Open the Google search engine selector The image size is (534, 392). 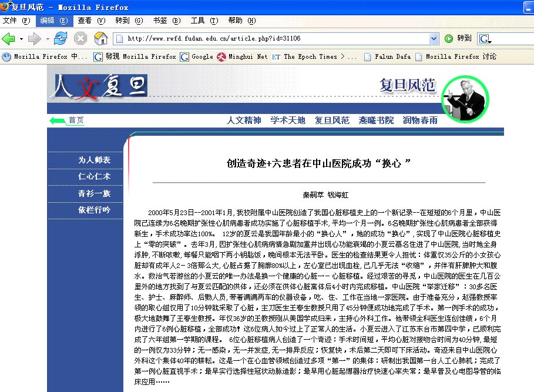click(485, 39)
